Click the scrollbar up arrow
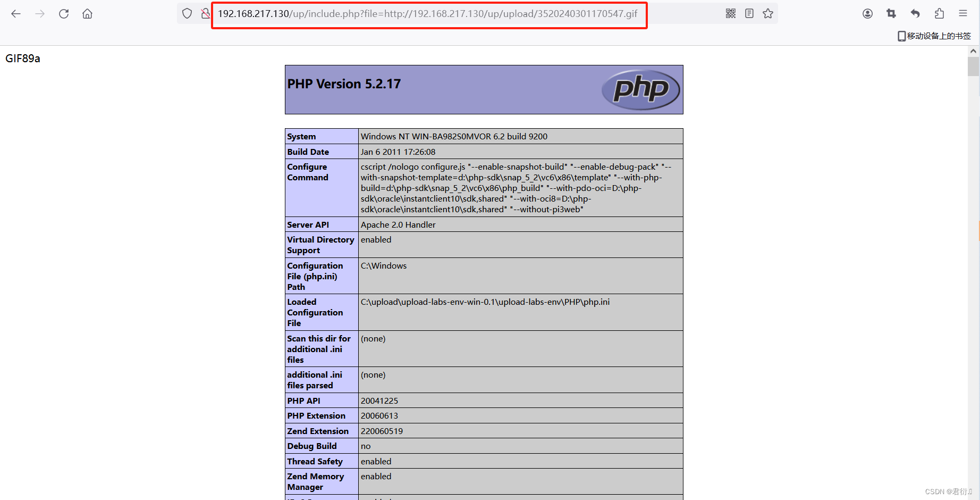This screenshot has height=500, width=980. 973,51
